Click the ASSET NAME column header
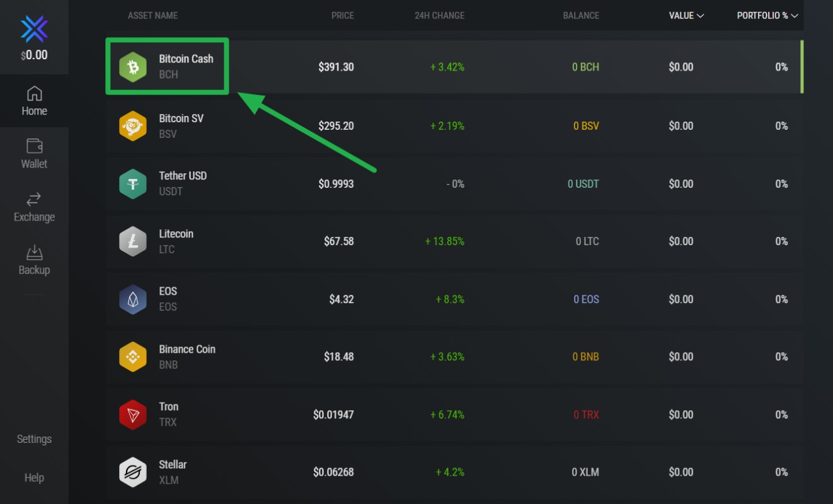This screenshot has width=833, height=504. [x=152, y=15]
